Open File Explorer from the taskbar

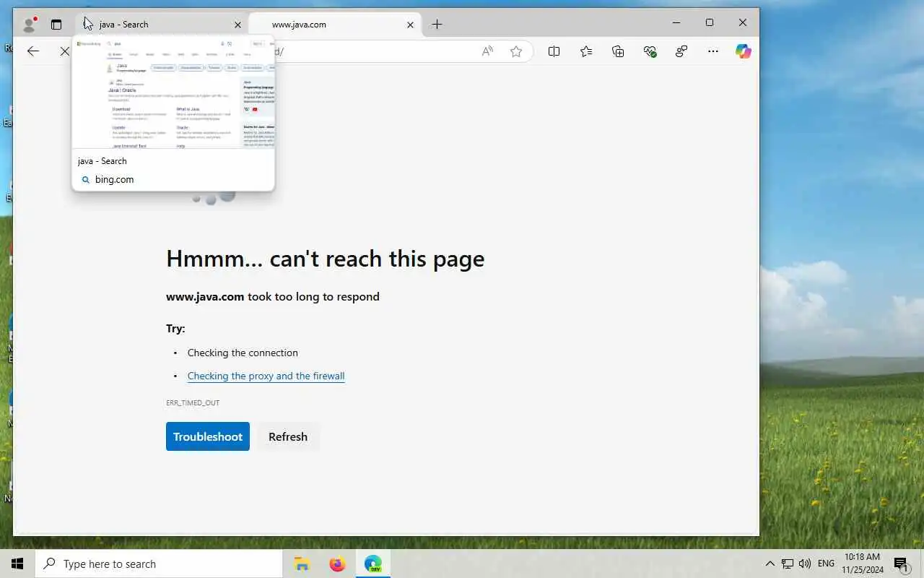302,564
